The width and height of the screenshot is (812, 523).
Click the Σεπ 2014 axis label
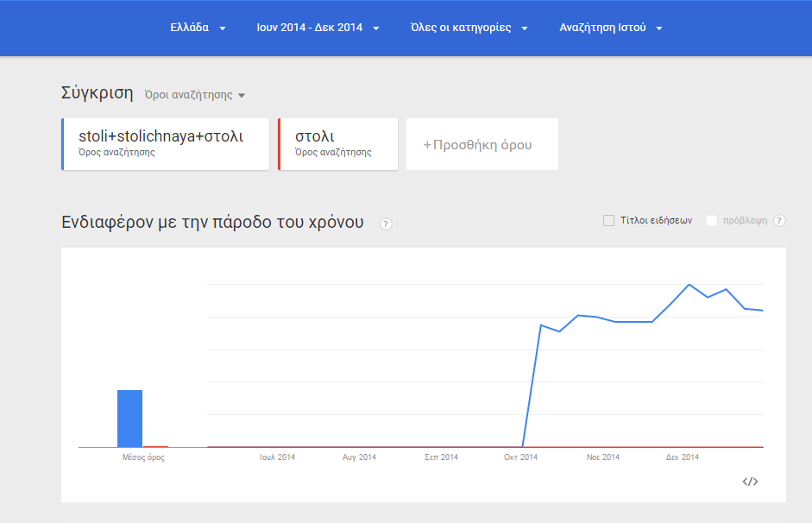point(441,457)
